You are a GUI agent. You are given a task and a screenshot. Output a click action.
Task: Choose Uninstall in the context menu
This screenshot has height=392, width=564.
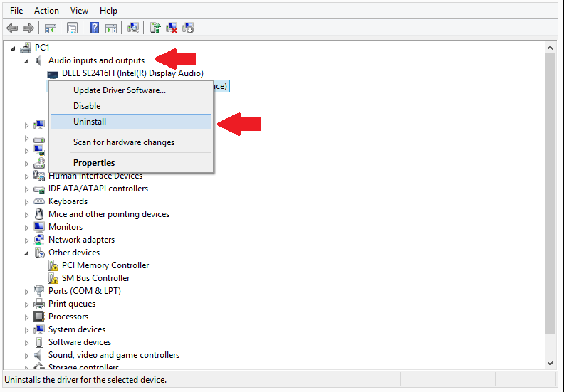coord(131,122)
